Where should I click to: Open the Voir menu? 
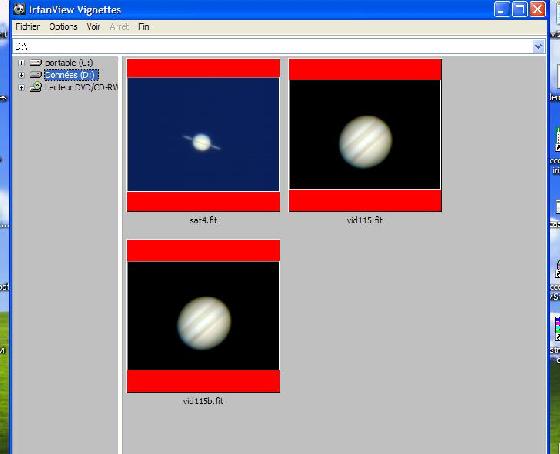coord(93,27)
